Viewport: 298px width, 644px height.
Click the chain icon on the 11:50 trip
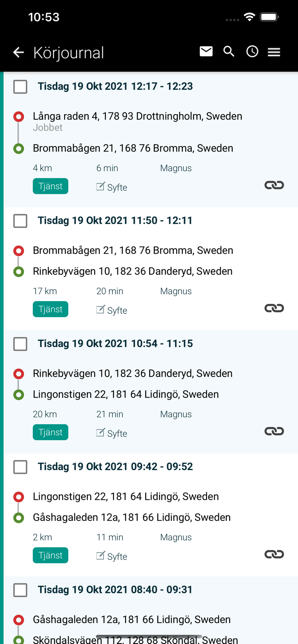tap(274, 308)
